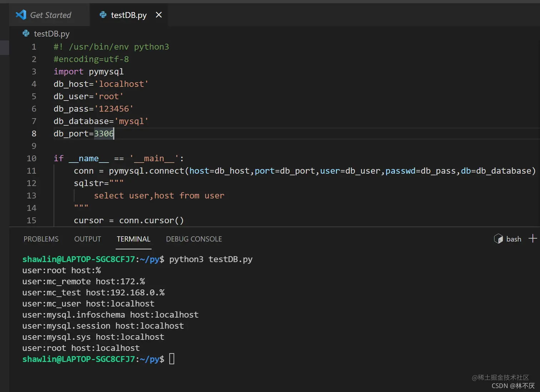Place cursor on shebang line '/usr/bin/env python3'
This screenshot has height=392, width=540.
(119, 47)
